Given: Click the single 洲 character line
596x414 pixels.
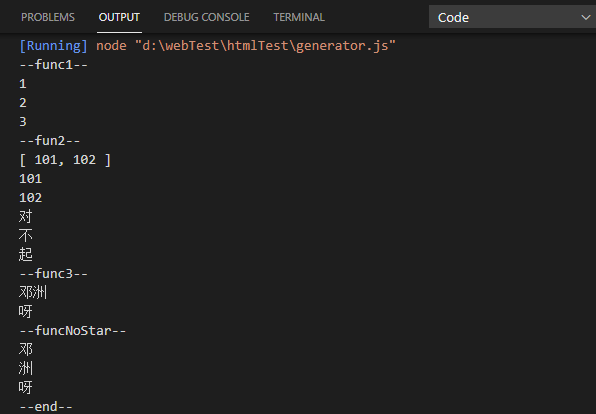Looking at the screenshot, I should tap(25, 369).
